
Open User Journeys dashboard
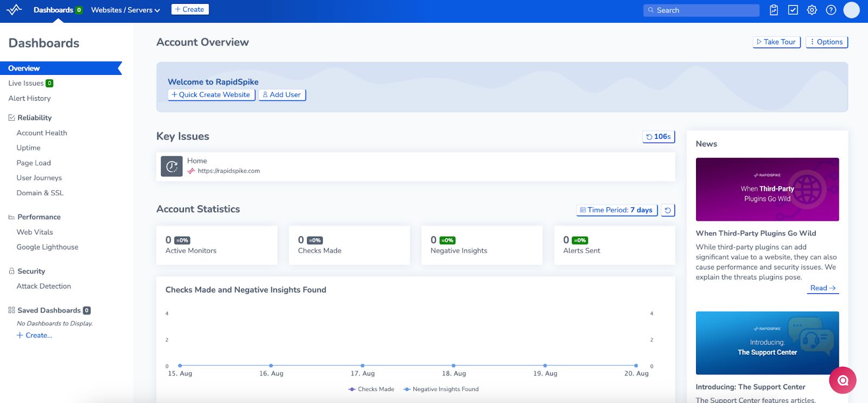39,178
